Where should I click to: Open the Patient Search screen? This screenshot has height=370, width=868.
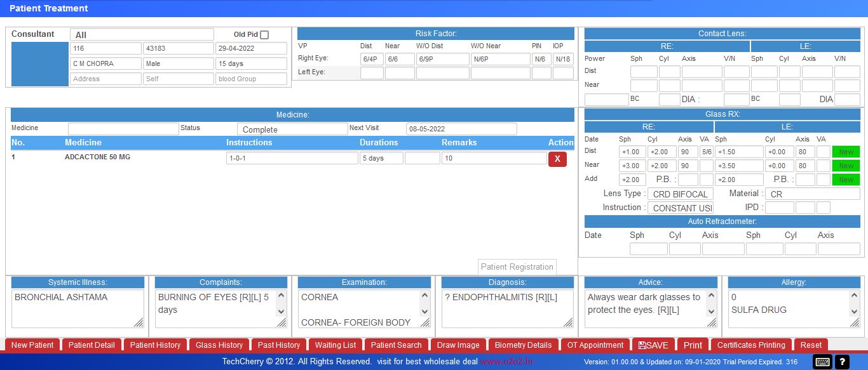pyautogui.click(x=396, y=345)
